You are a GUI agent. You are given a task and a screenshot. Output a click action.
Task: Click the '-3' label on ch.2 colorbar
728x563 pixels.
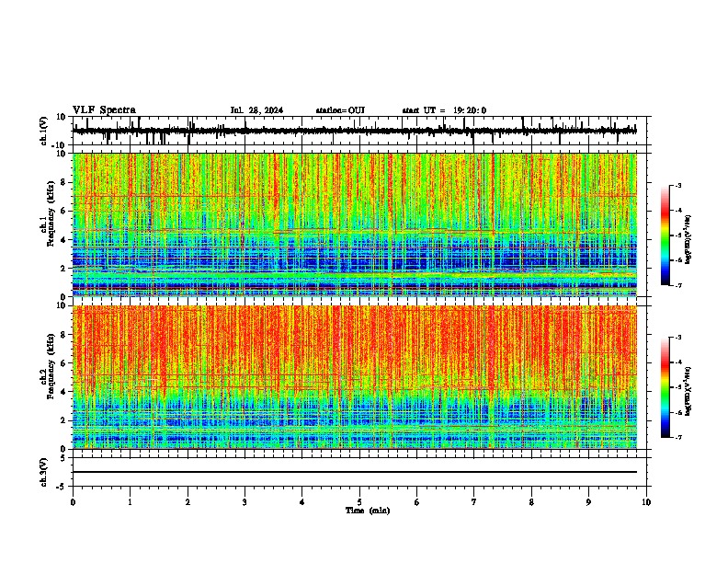pos(677,338)
